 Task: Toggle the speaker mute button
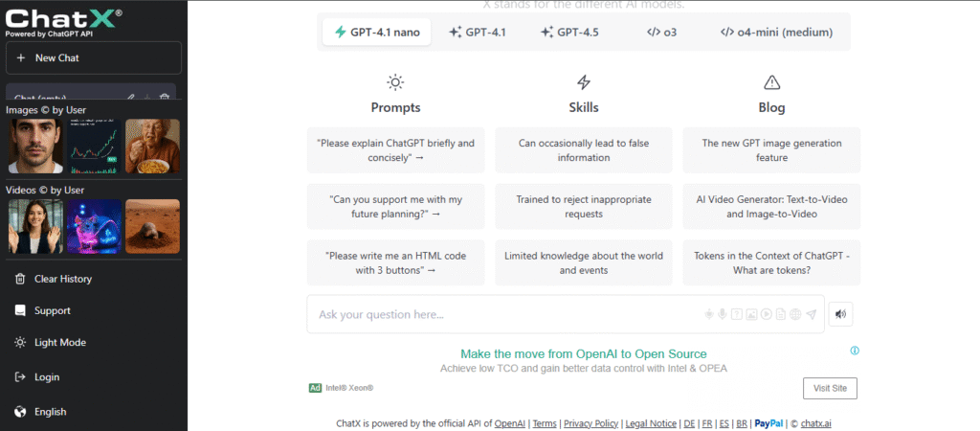840,314
